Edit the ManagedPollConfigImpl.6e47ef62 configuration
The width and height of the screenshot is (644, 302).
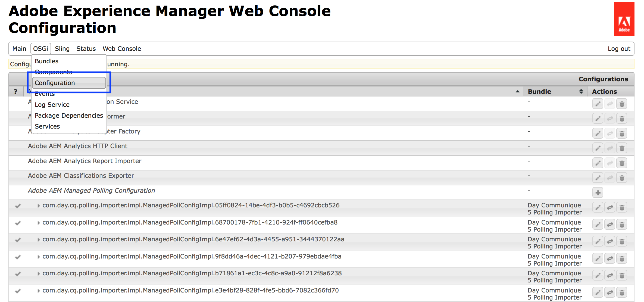pyautogui.click(x=598, y=242)
